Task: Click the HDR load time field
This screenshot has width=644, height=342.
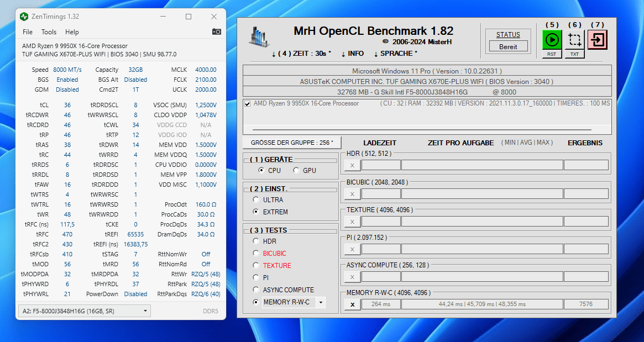Action: 381,165
